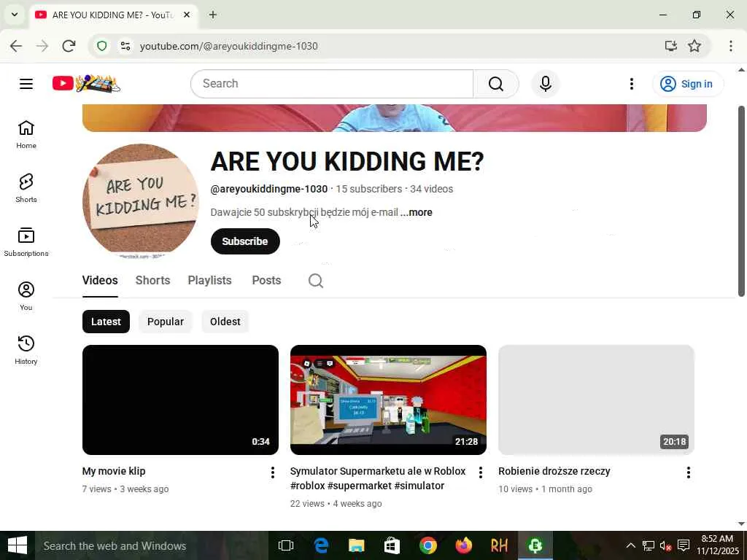Open Windows Start menu
The image size is (747, 560).
[18, 545]
